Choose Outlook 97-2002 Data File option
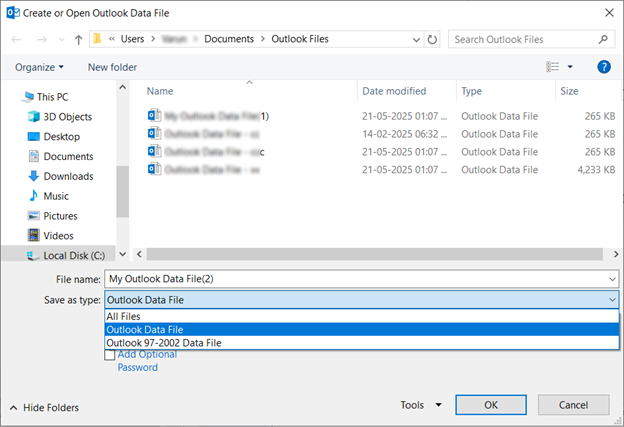This screenshot has height=427, width=624. [x=362, y=343]
